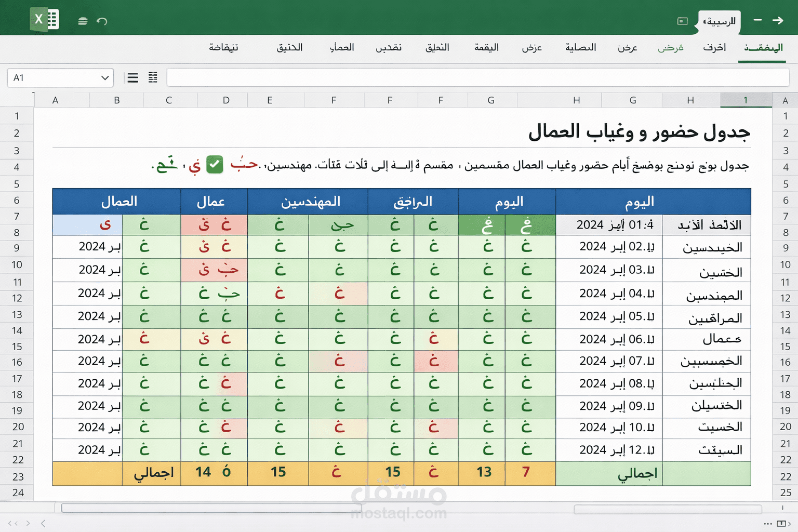Viewport: 798px width, 532px height.
Task: Select column B header
Action: pos(117,100)
